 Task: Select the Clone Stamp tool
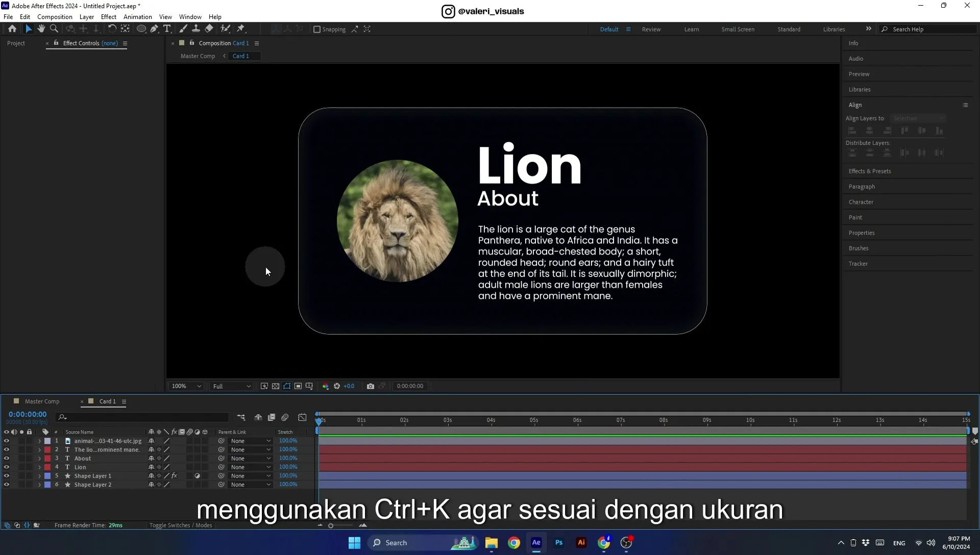click(196, 29)
